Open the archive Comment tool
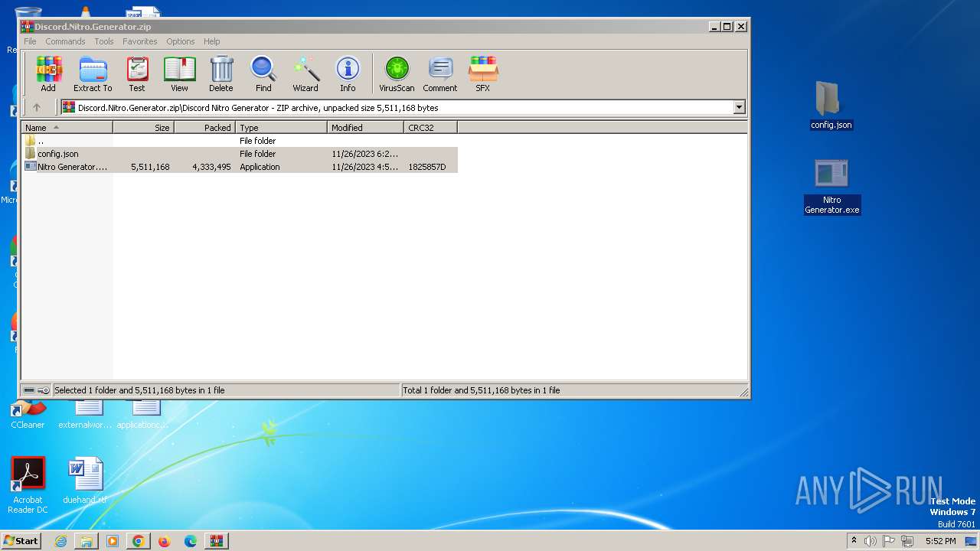The height and width of the screenshot is (551, 980). click(440, 74)
